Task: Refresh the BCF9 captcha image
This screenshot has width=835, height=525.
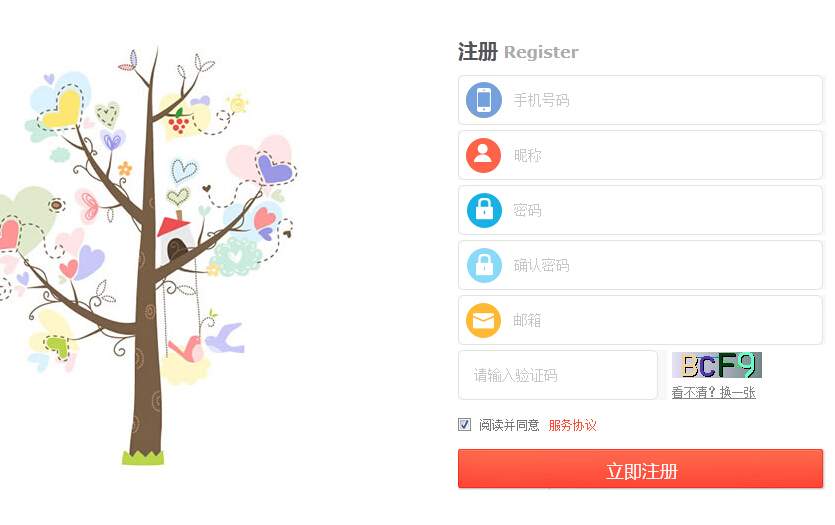Action: (717, 365)
